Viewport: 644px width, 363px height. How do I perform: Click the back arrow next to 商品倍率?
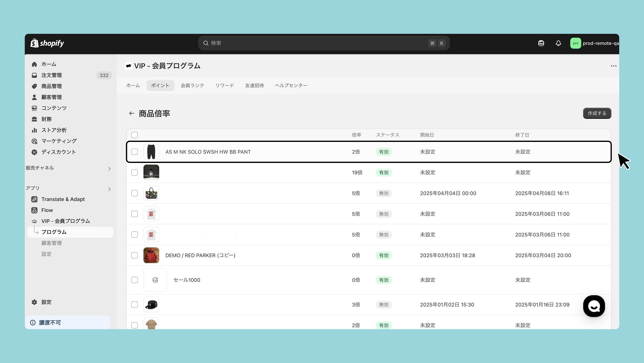[x=131, y=113]
